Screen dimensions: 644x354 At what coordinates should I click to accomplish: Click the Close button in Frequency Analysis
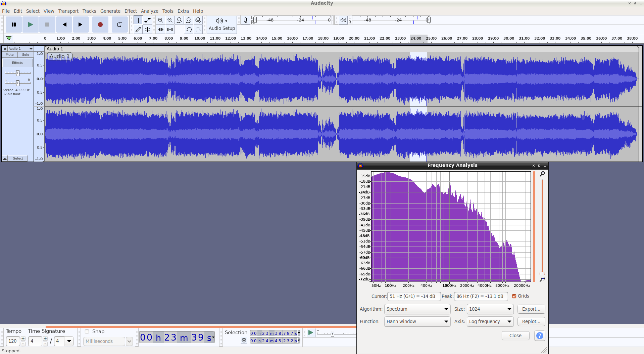pos(515,336)
